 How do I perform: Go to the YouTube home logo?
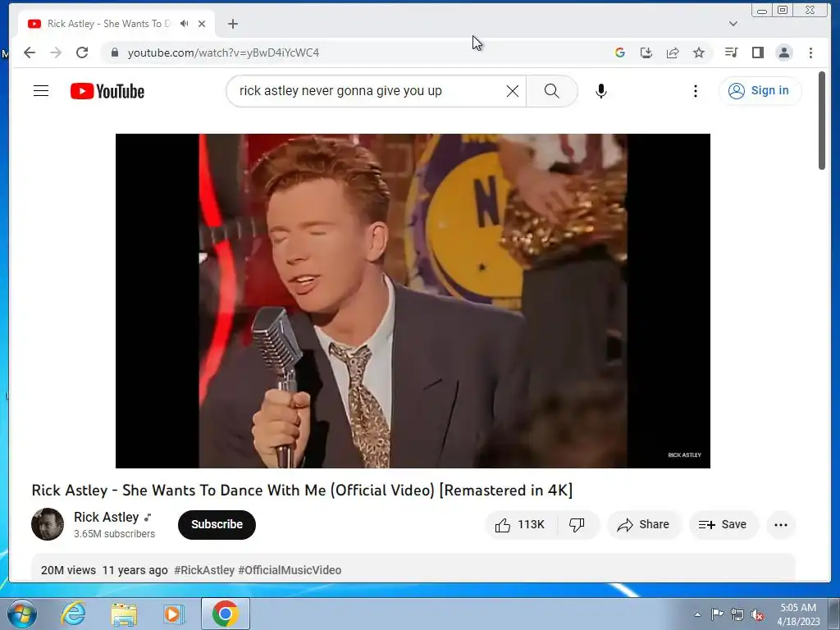107,91
